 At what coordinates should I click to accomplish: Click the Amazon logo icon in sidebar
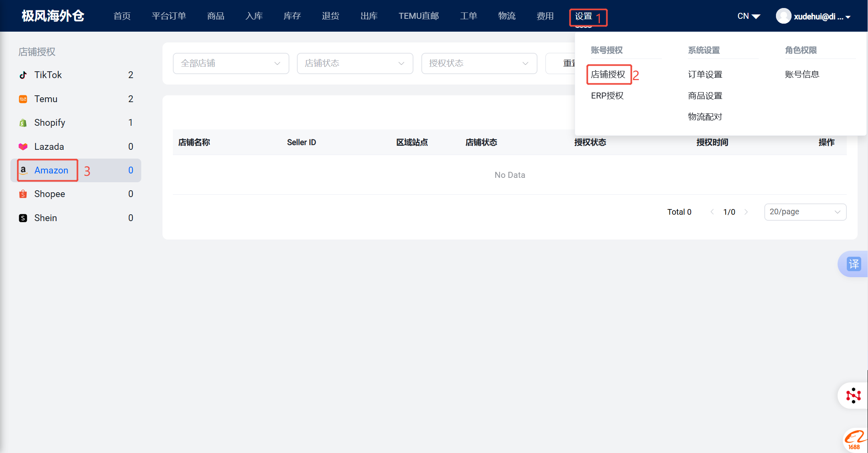[23, 170]
